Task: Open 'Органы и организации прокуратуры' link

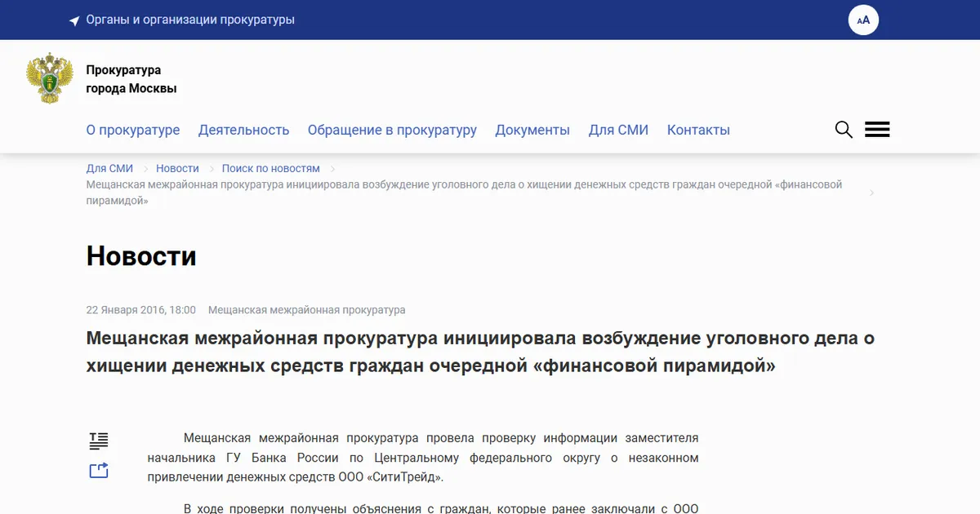Action: tap(190, 20)
